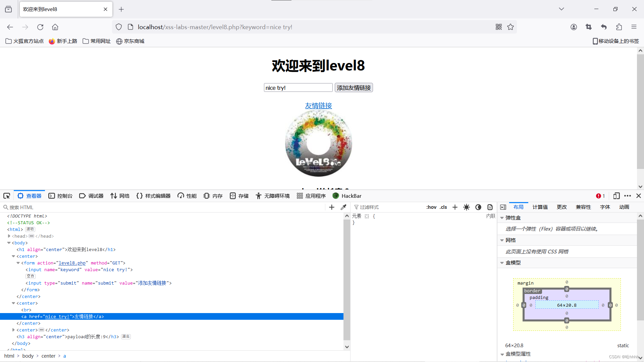Click the keyword input containing nice try!
Image resolution: width=644 pixels, height=362 pixels.
tap(298, 88)
